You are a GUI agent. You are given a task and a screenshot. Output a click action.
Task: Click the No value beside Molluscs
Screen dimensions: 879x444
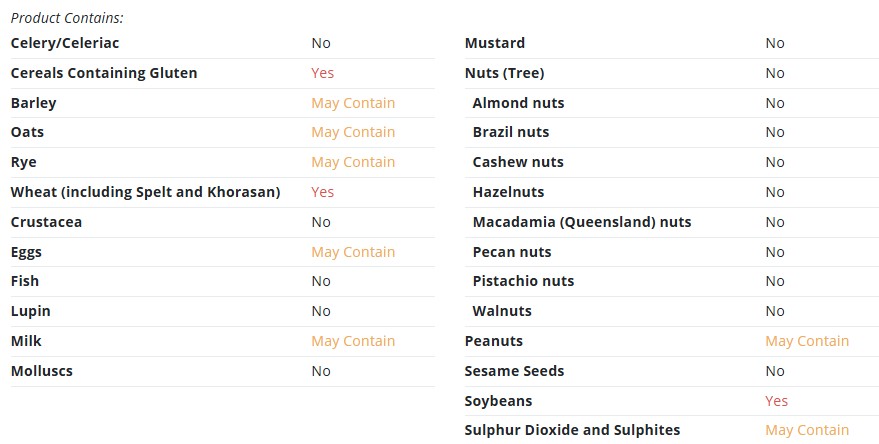tap(321, 371)
